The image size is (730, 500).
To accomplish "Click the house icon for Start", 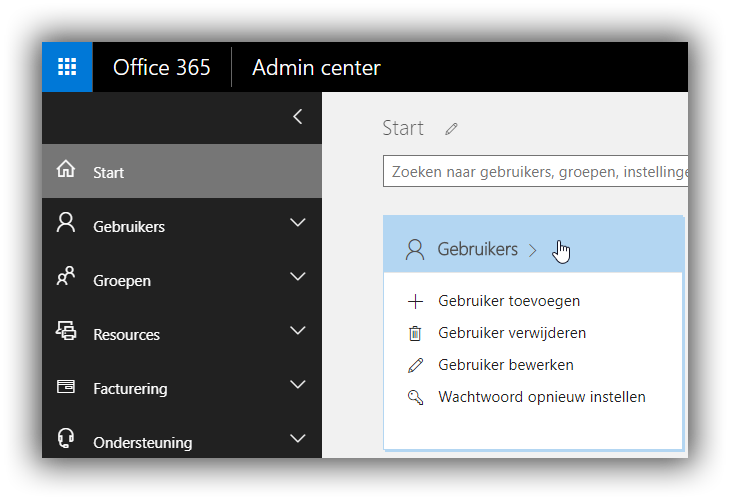I will pyautogui.click(x=66, y=169).
